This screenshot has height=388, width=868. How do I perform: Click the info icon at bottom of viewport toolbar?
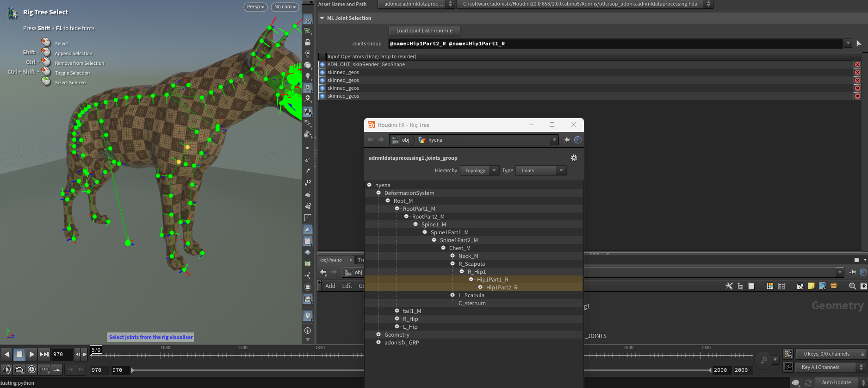click(x=308, y=331)
